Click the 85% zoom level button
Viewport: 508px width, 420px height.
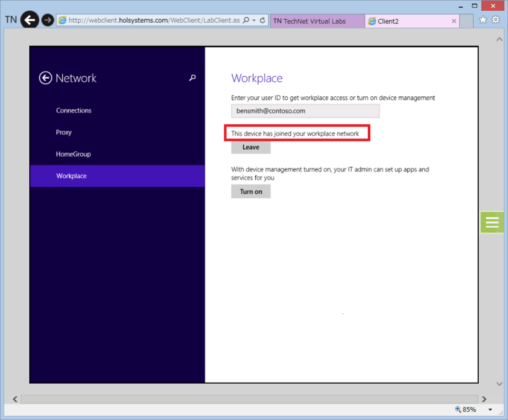tap(466, 410)
